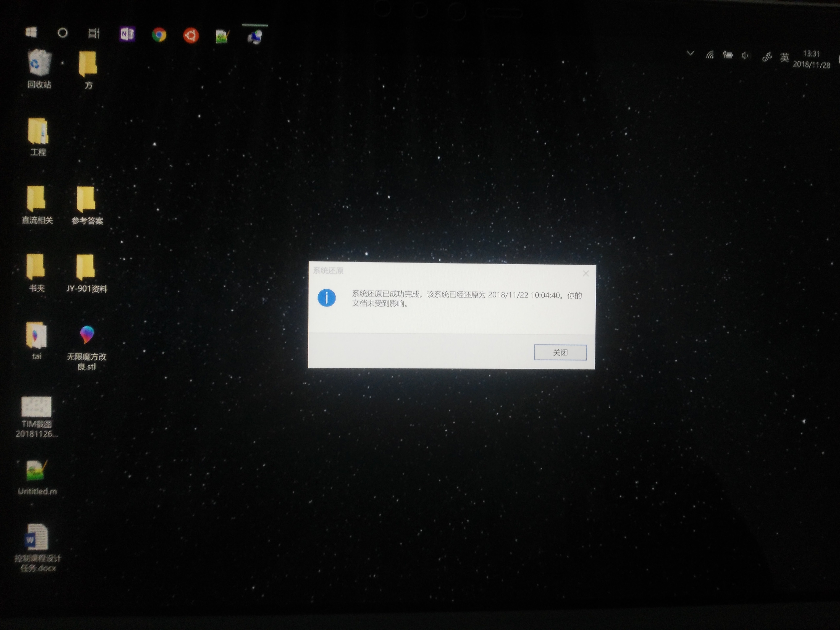
Task: Open Task View on the taskbar
Action: [x=94, y=33]
